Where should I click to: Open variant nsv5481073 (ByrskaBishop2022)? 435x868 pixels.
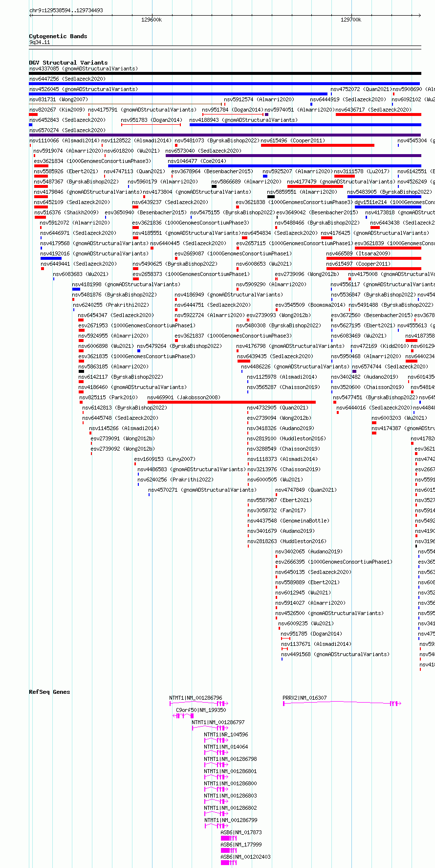point(217,140)
